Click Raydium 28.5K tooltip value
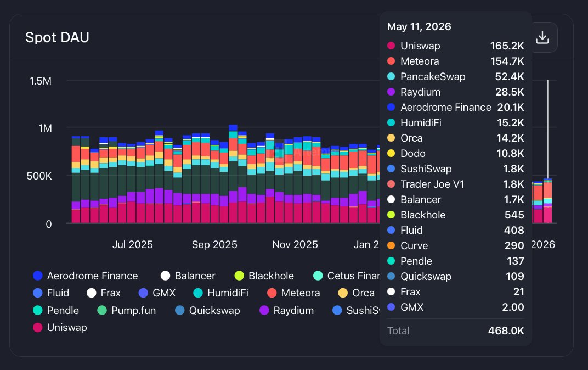 [509, 92]
